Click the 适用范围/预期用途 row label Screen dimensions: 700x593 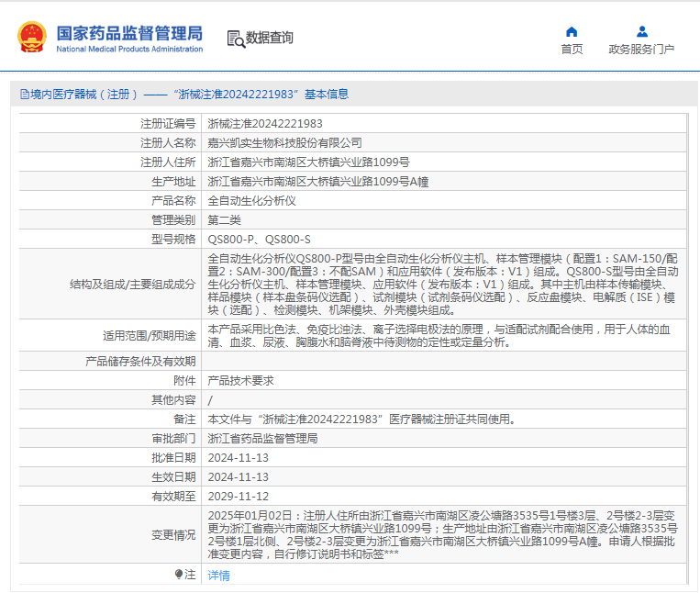point(150,335)
